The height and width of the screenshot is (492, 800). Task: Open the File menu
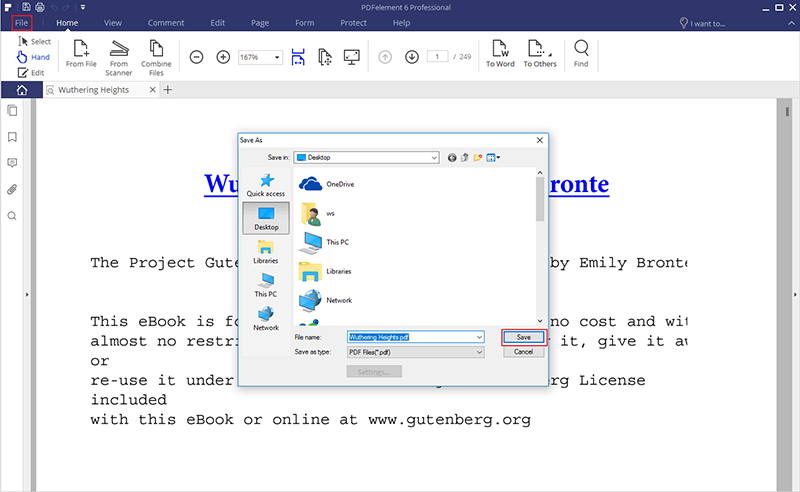21,23
